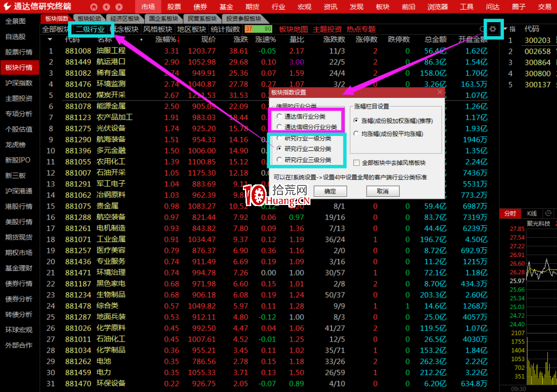
Task: Open 沪深港通 in left sidebar
Action: pos(19,191)
